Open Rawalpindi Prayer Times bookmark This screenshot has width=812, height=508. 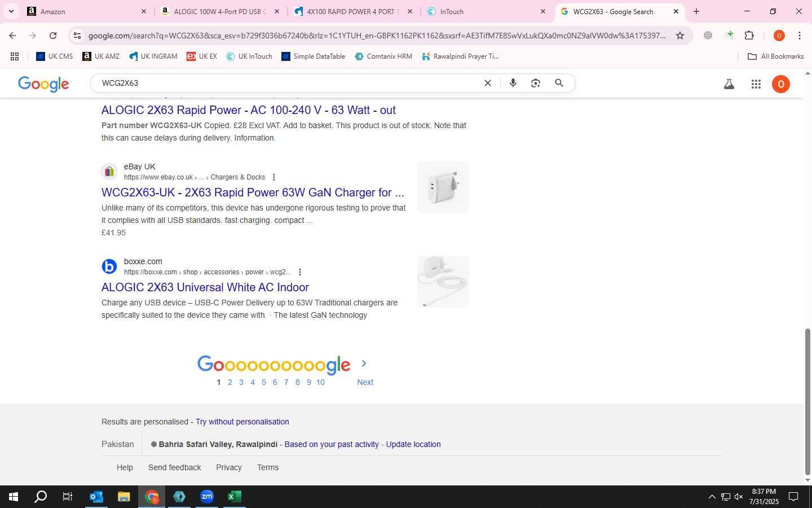coord(460,56)
